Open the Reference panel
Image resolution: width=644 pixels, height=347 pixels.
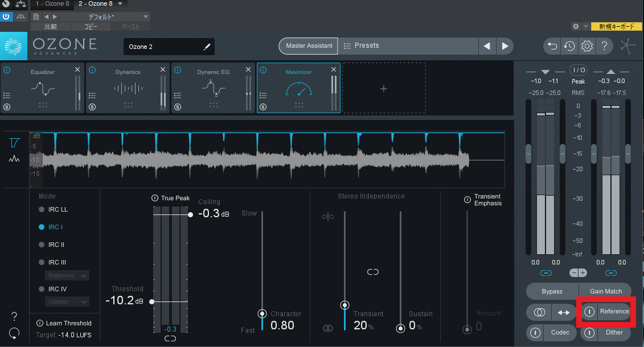click(614, 312)
